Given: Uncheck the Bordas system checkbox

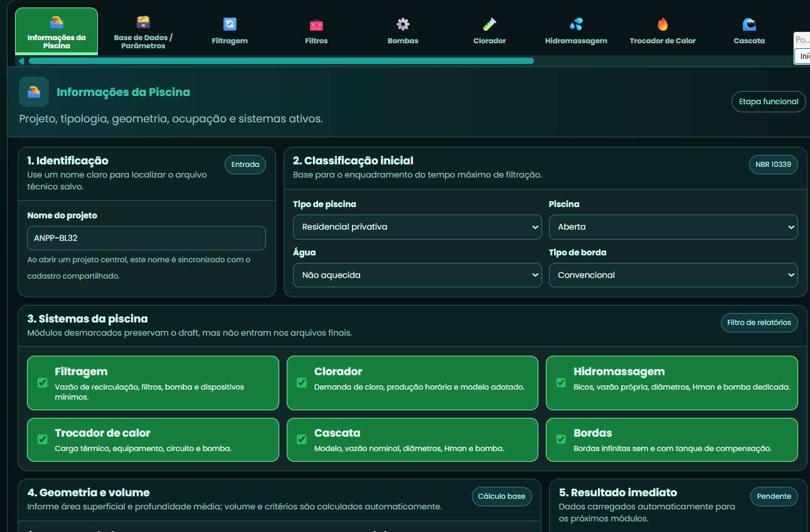Looking at the screenshot, I should tap(562, 439).
